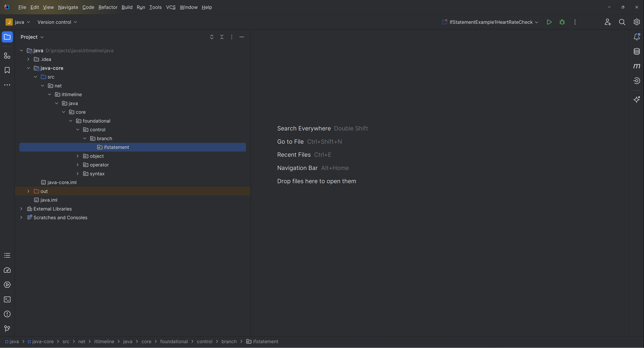
Task: Open the Maven tool window
Action: point(636,66)
